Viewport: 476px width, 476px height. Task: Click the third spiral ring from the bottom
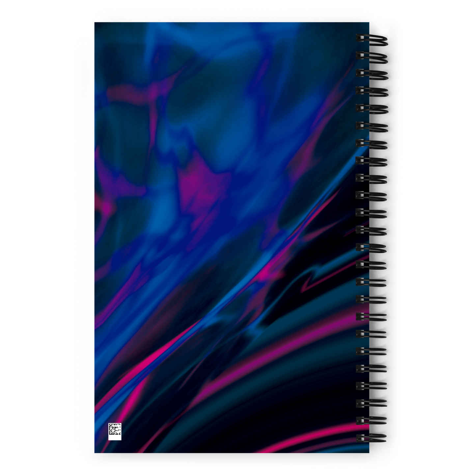372,403
